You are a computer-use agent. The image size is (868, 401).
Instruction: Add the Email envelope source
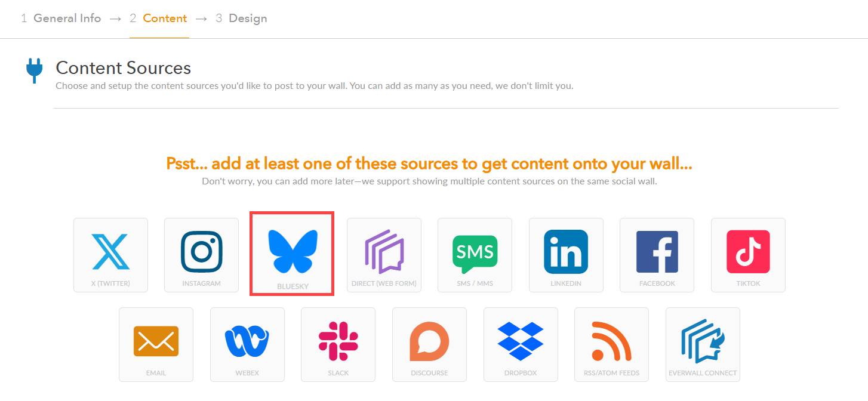156,344
